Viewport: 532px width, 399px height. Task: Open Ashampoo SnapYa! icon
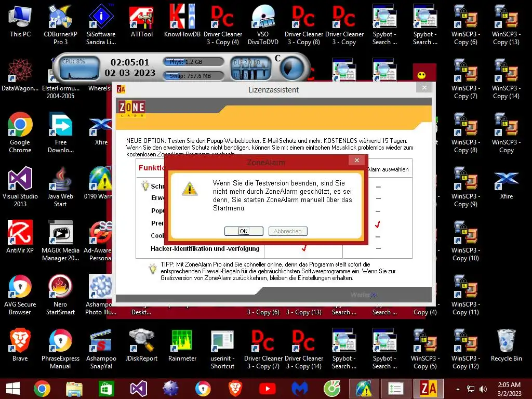(101, 349)
